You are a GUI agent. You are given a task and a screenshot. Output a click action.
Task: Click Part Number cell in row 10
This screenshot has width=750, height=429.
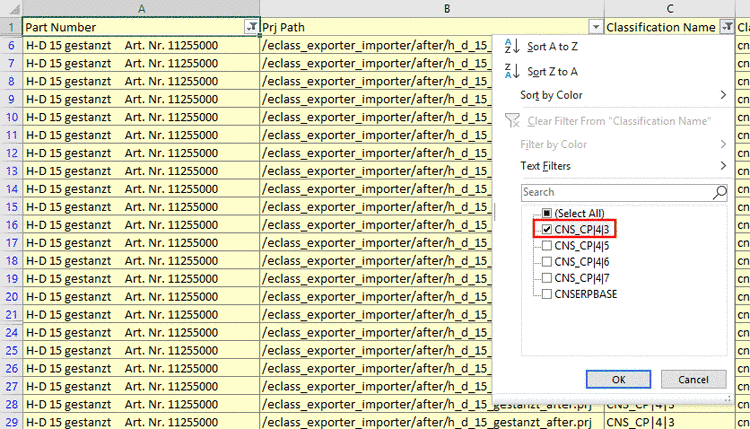tap(141, 117)
